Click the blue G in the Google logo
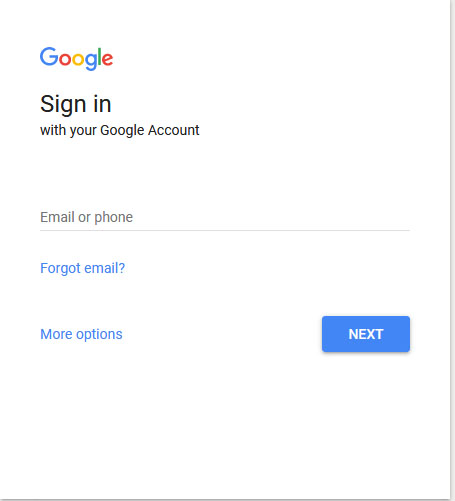This screenshot has height=501, width=455. coord(49,56)
